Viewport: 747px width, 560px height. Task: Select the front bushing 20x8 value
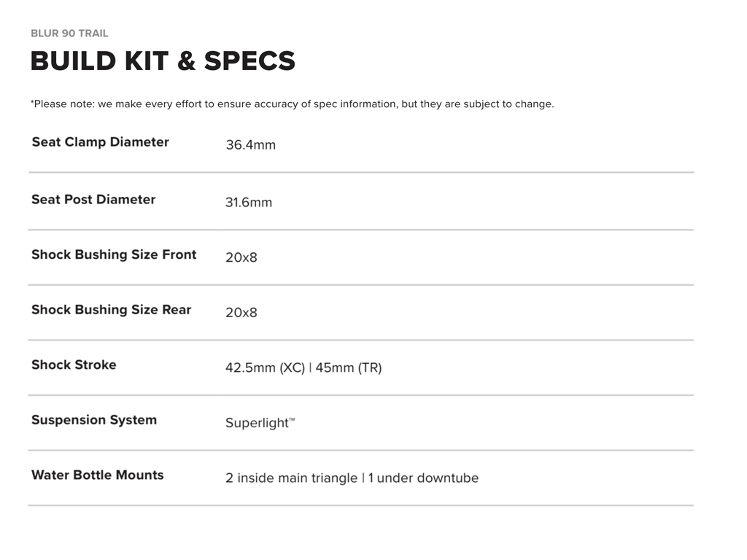(x=241, y=257)
